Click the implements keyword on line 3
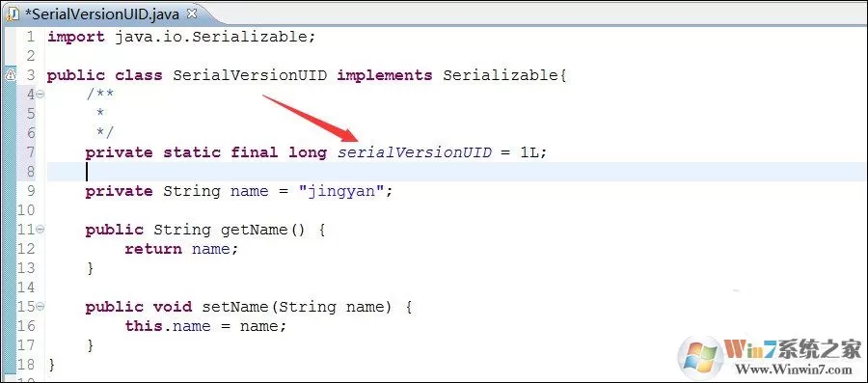Image resolution: width=868 pixels, height=383 pixels. point(385,75)
